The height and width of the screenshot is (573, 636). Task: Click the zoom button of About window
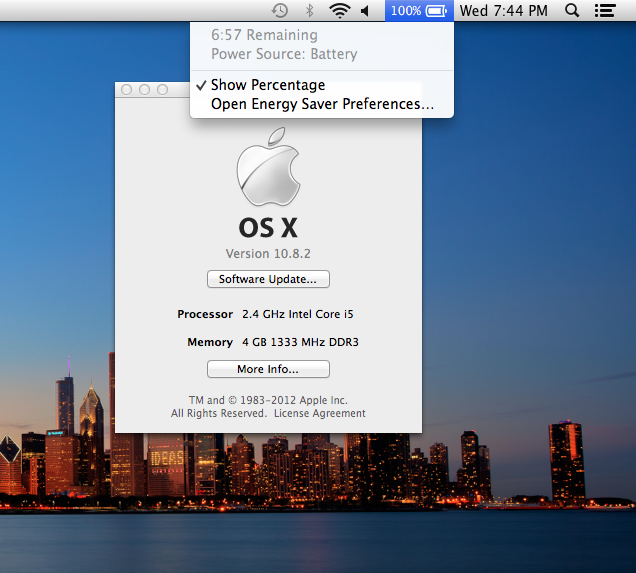point(163,90)
